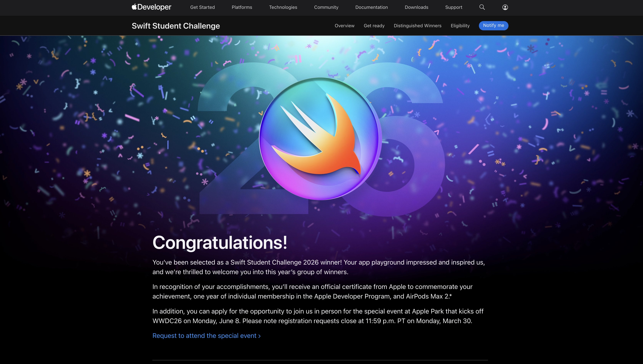Switch to the Overview tab
The width and height of the screenshot is (643, 364).
344,26
